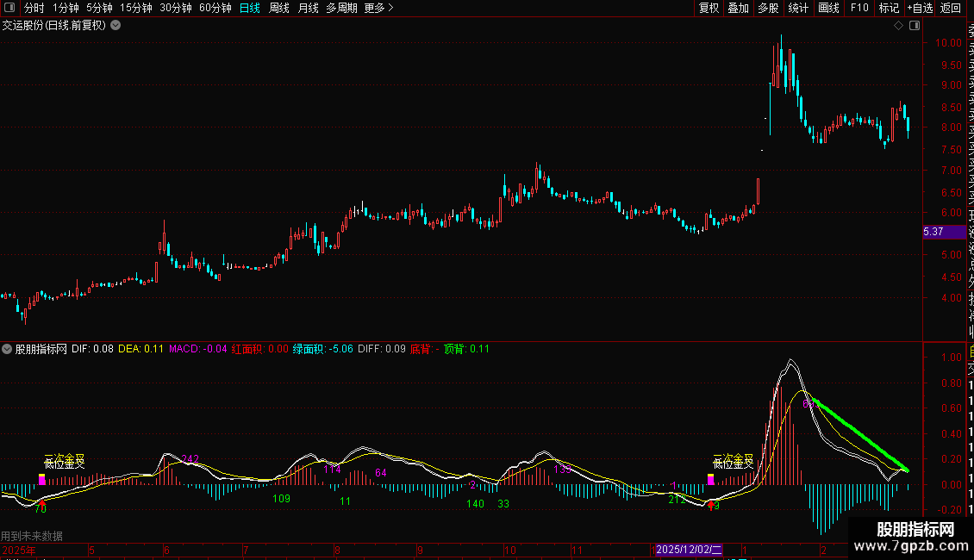
Task: Switch to 分时 intraday view
Action: point(34,8)
